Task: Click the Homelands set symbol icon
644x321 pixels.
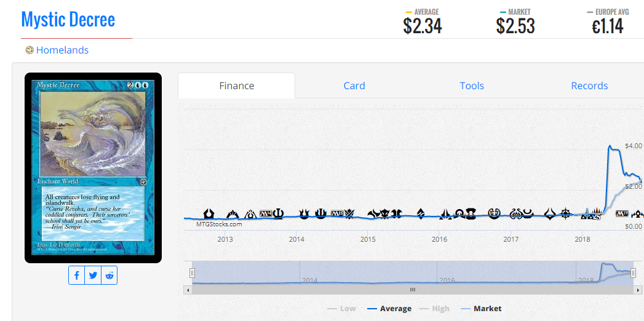Action: 29,50
